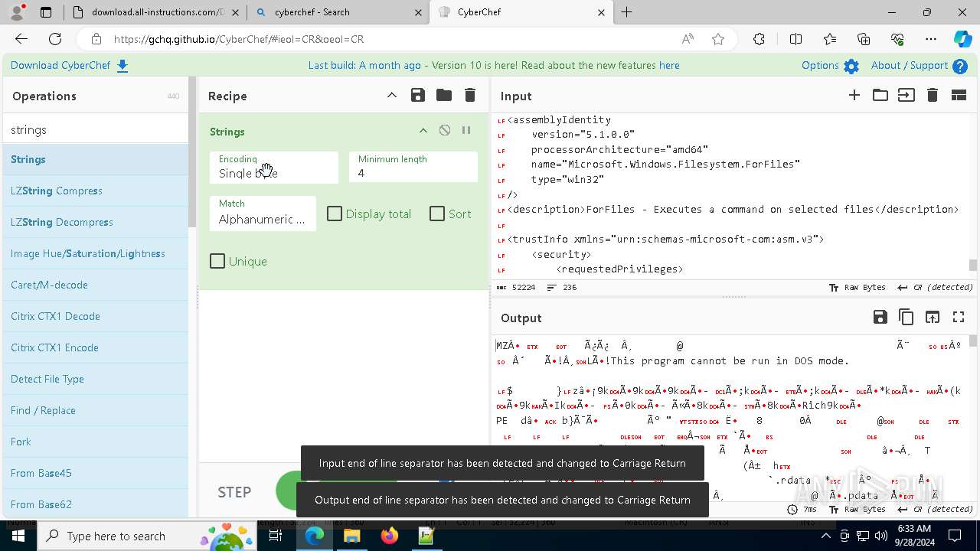Collapse the Strings operation arguments

coord(423,131)
